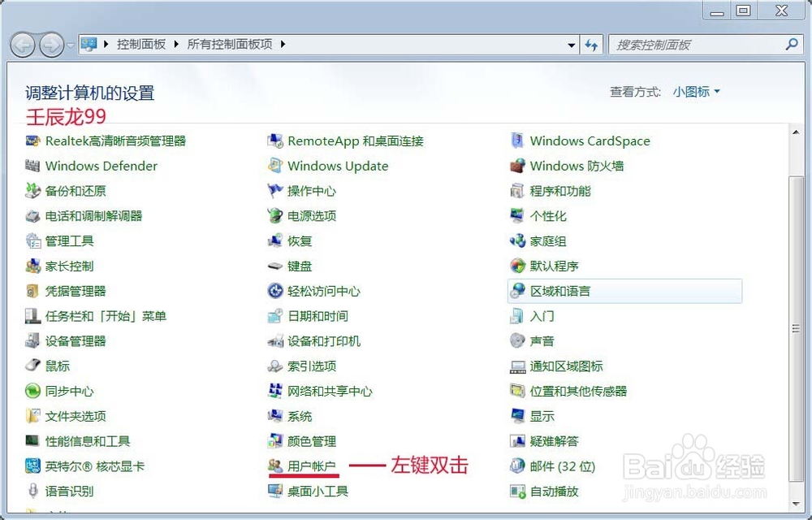This screenshot has height=520, width=812.
Task: Click the back navigation button
Action: pos(24,45)
